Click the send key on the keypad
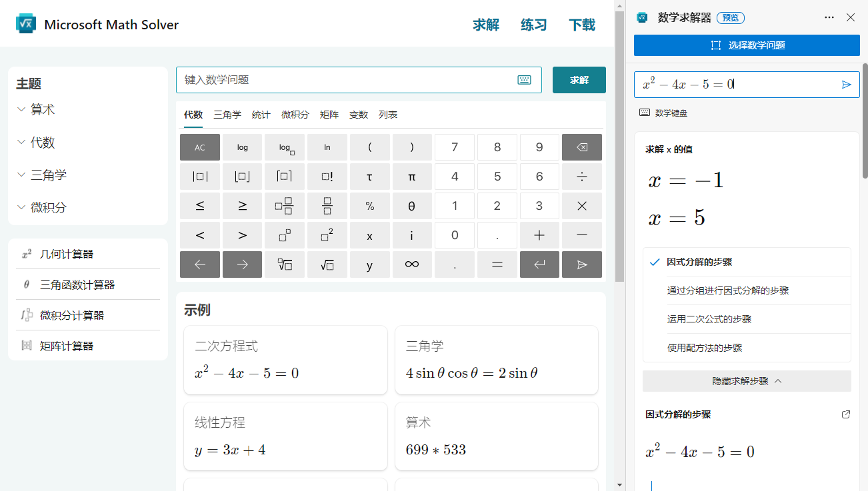The width and height of the screenshot is (868, 491). coord(582,264)
